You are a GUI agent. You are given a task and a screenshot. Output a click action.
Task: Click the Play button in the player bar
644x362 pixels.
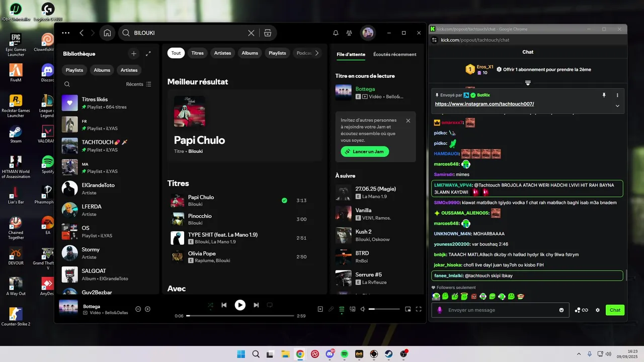click(240, 305)
